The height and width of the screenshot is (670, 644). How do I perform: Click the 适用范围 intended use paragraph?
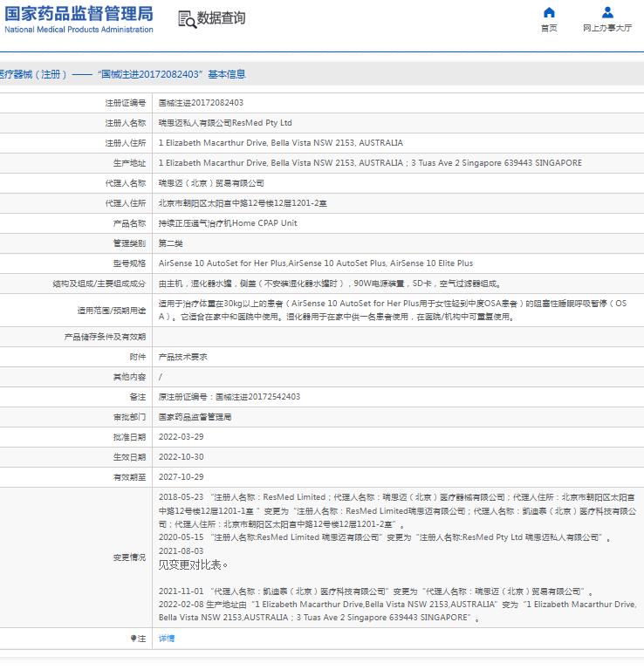tap(393, 311)
